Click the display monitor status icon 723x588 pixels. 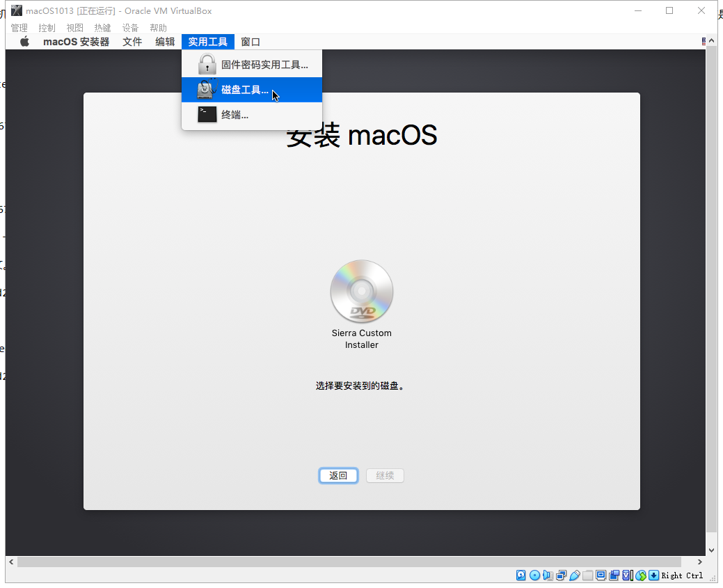601,575
